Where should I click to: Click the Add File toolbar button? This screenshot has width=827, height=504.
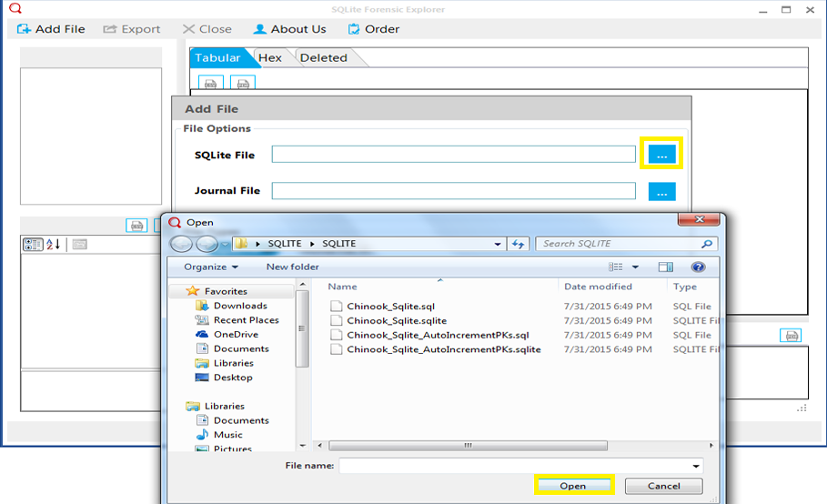click(51, 29)
